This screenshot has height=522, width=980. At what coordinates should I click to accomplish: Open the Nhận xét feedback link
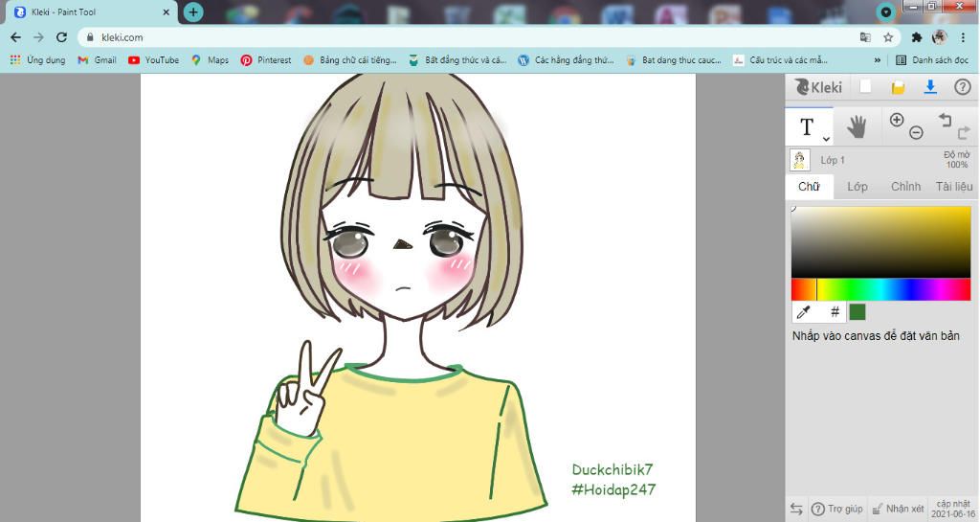pyautogui.click(x=898, y=509)
